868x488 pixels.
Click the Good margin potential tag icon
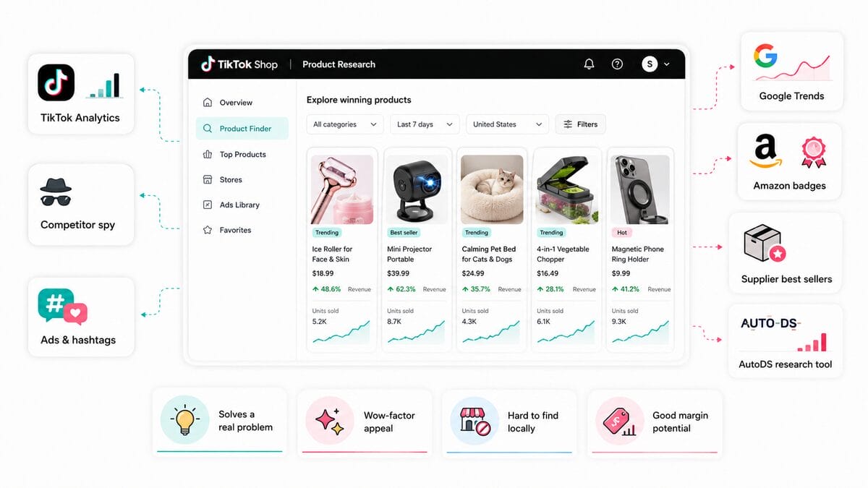click(619, 421)
